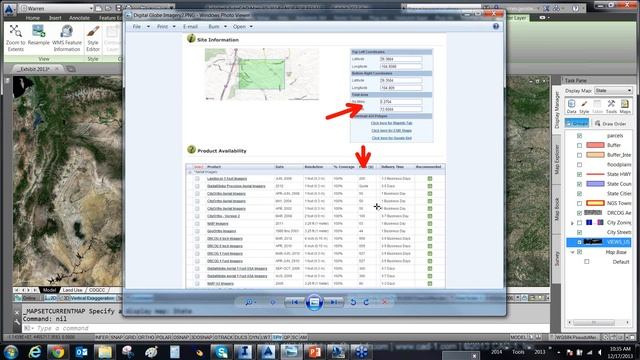Select the Model layout tab
Viewport: 640px width, 360px height.
point(49,290)
